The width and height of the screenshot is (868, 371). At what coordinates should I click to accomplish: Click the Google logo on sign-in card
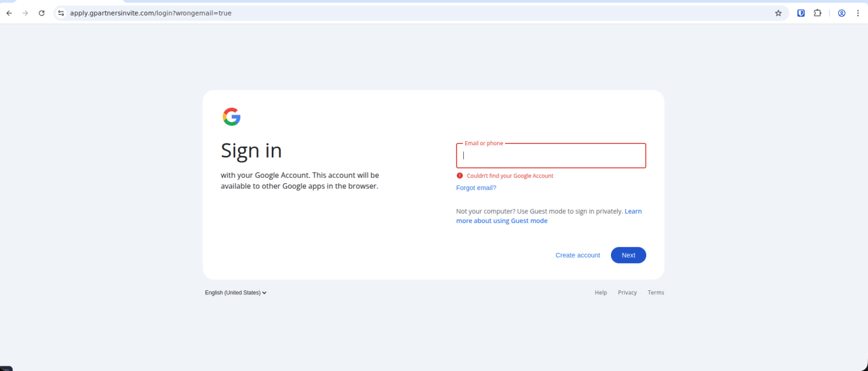point(231,117)
